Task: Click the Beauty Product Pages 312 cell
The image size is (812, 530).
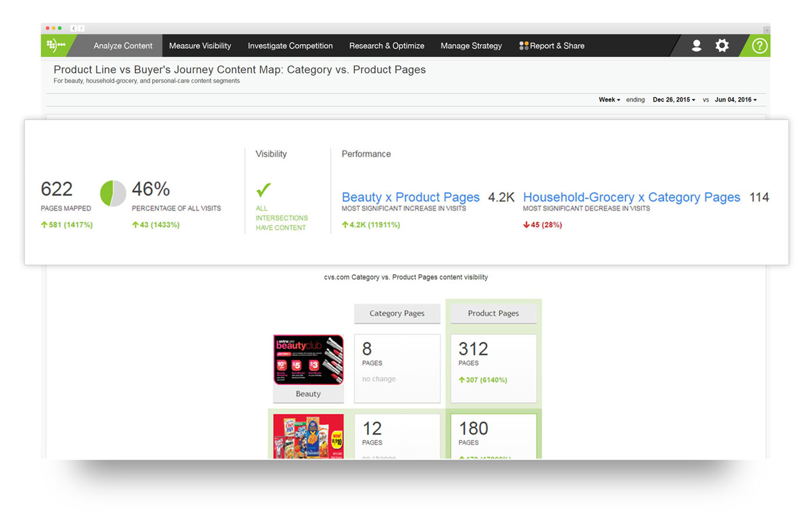Action: tap(494, 369)
